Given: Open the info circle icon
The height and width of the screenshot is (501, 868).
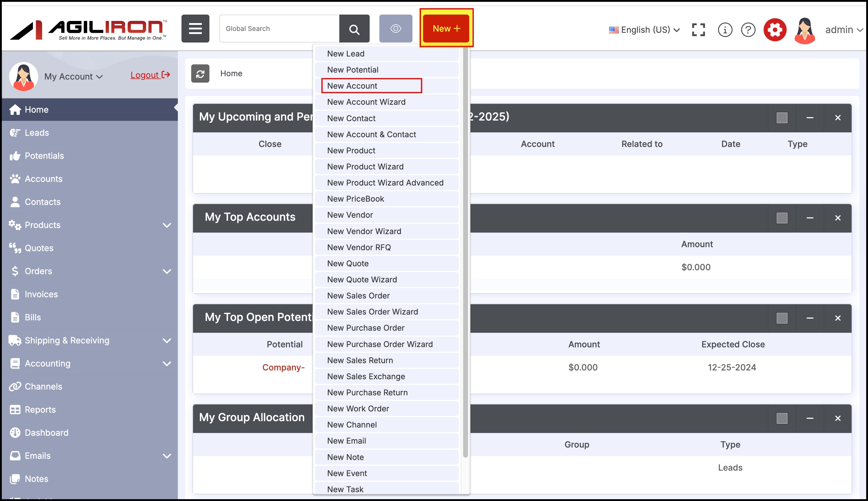Looking at the screenshot, I should click(725, 29).
